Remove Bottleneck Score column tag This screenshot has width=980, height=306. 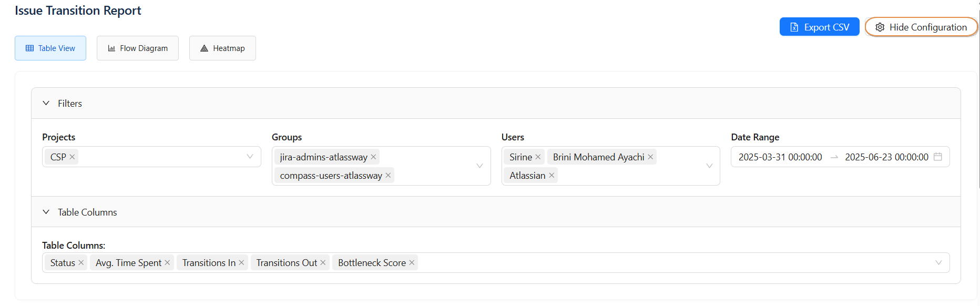[412, 263]
